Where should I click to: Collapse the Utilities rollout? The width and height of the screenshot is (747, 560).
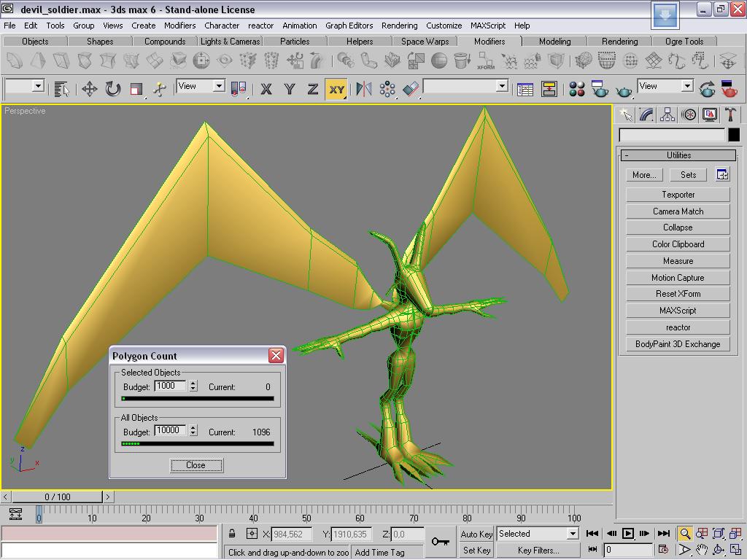[678, 155]
